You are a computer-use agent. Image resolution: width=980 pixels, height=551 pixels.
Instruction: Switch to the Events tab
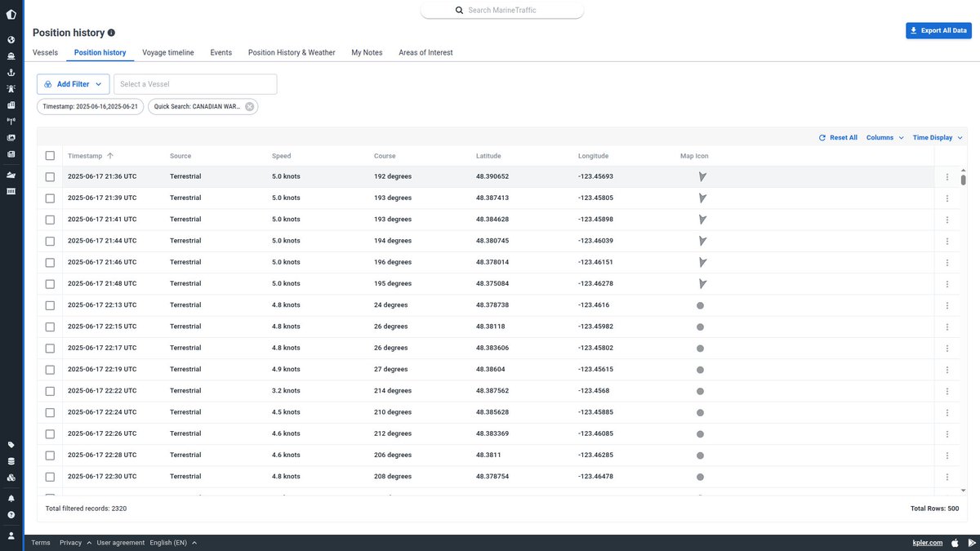click(221, 52)
